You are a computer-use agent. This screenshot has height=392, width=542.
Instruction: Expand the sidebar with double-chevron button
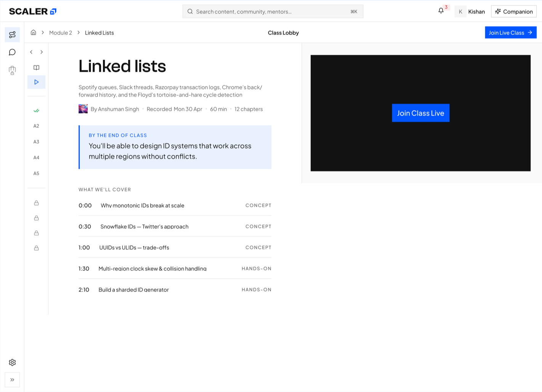[x=12, y=380]
